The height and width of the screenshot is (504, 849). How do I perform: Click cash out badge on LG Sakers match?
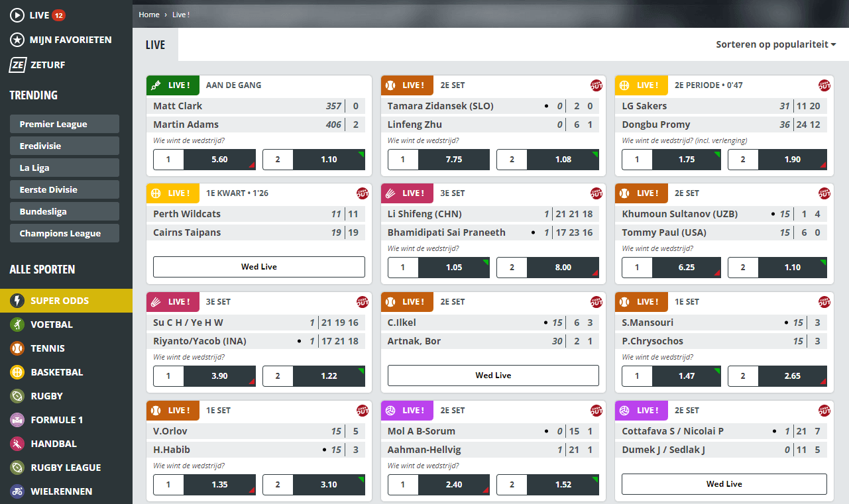(x=824, y=85)
